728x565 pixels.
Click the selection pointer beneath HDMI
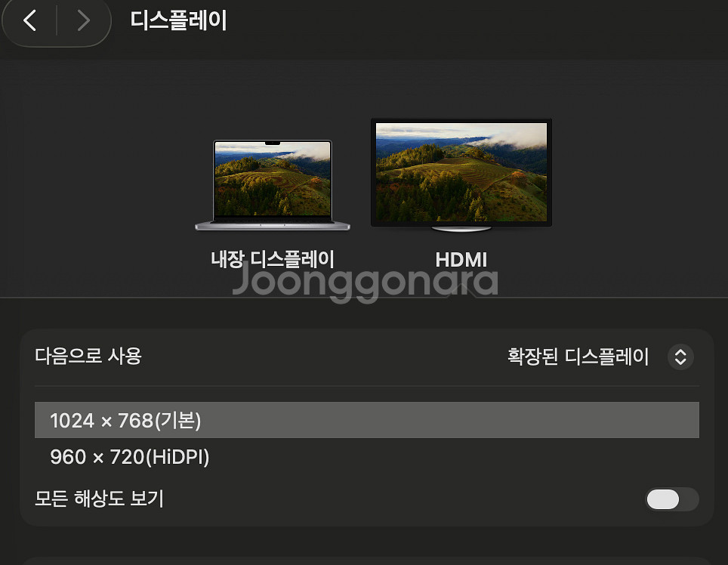pyautogui.click(x=461, y=291)
